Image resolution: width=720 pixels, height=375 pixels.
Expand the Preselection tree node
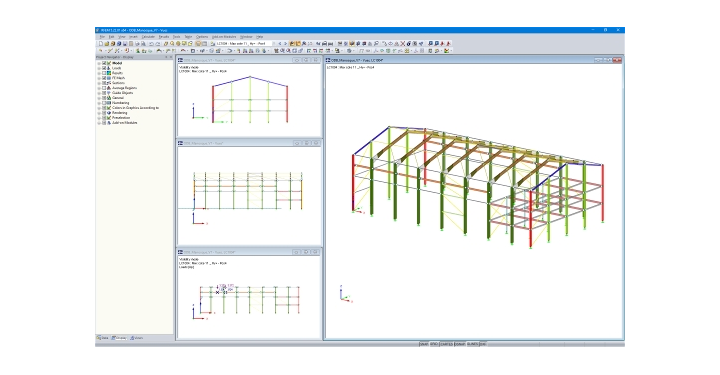click(x=99, y=118)
